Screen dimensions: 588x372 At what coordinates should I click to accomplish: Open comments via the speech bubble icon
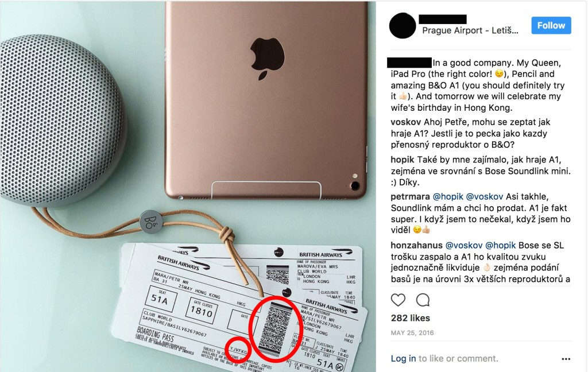click(x=423, y=300)
